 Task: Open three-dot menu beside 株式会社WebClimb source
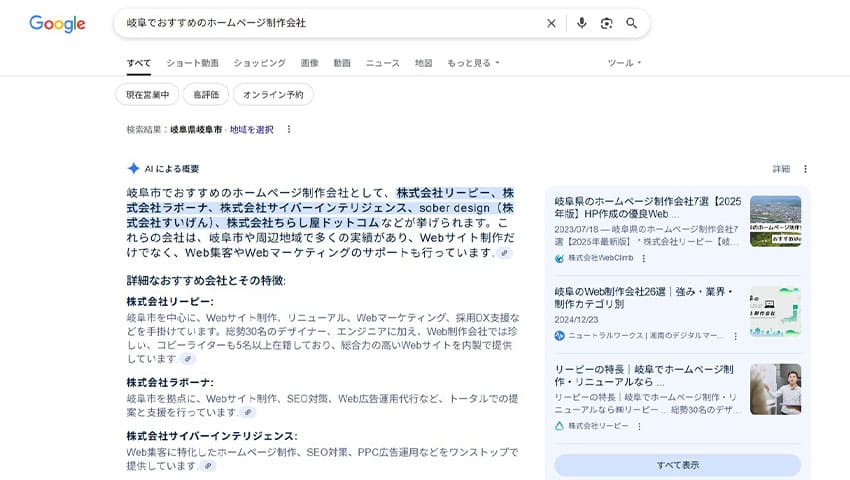[643, 258]
